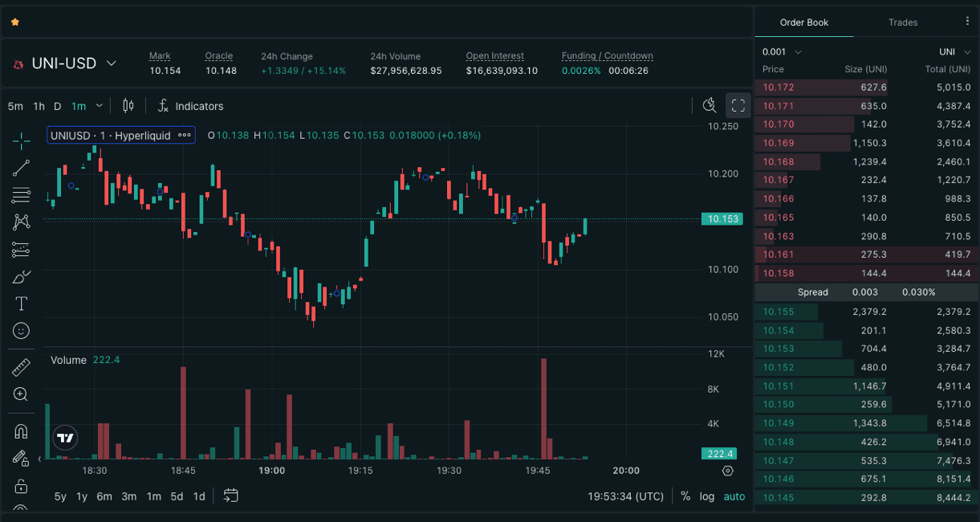The height and width of the screenshot is (522, 980).
Task: Click the UNI token logo icon
Action: 18,63
